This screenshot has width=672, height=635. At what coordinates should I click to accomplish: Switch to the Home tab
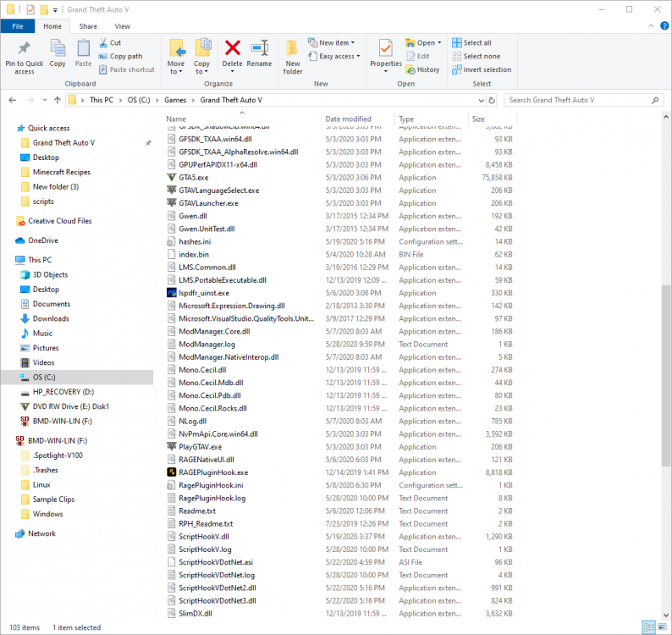coord(52,26)
